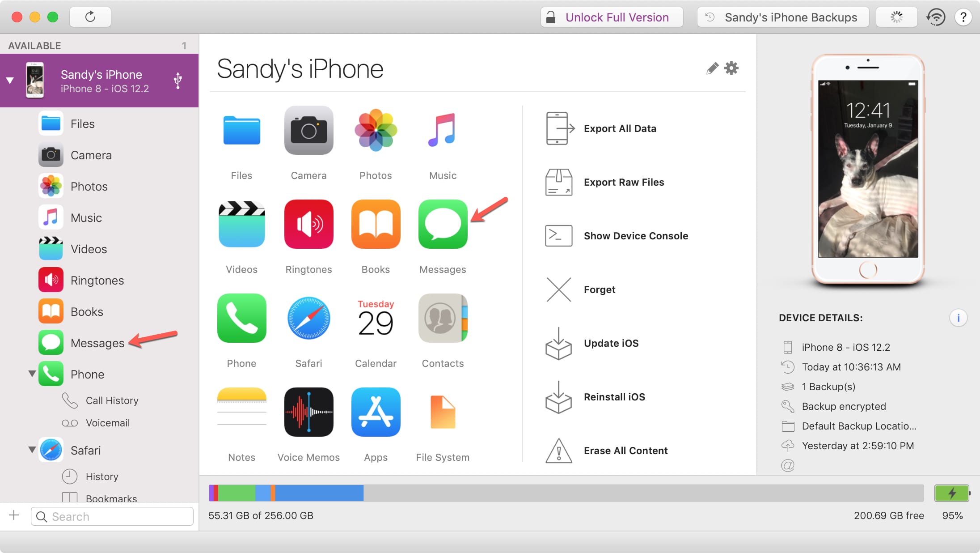
Task: Open the Contacts app icon
Action: point(442,318)
